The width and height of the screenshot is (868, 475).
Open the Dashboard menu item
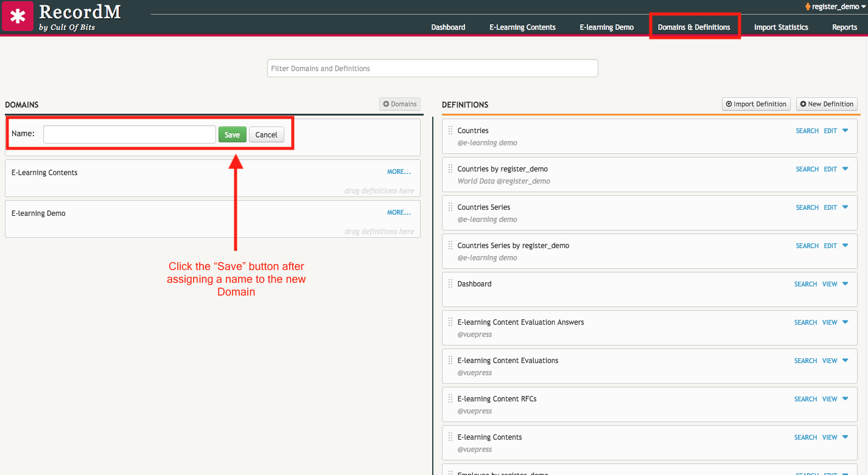coord(448,27)
